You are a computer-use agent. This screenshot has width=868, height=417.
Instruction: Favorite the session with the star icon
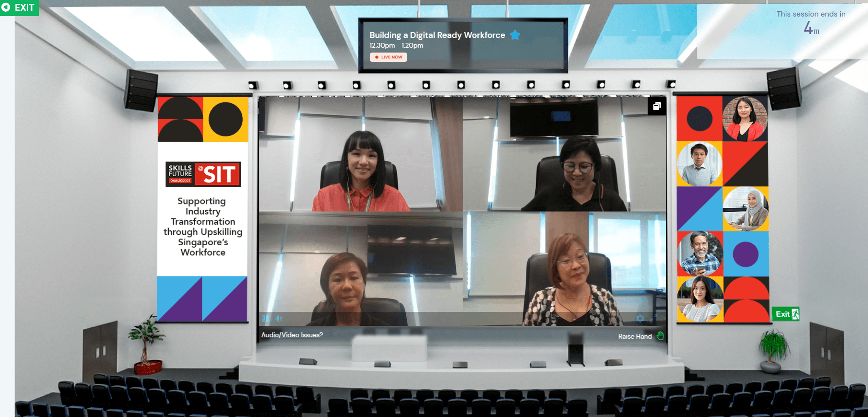tap(515, 35)
